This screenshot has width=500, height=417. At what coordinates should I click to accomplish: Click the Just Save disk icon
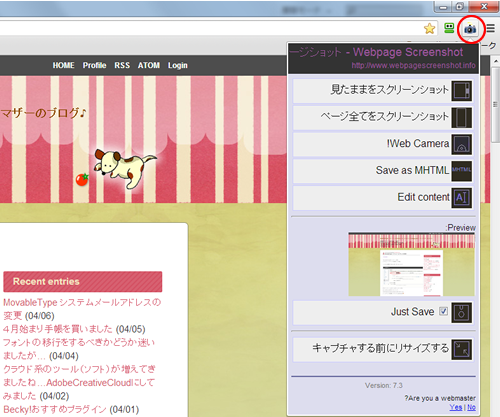(462, 312)
